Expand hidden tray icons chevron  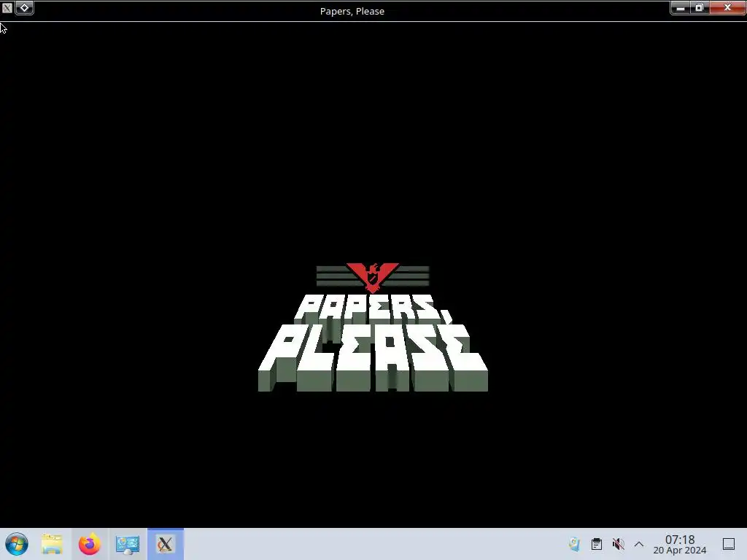coord(639,544)
